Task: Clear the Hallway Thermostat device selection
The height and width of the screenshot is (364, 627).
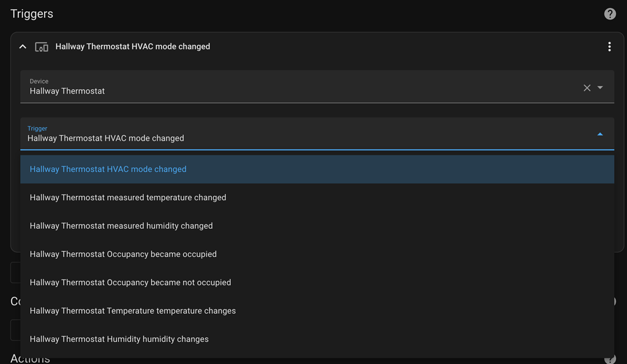Action: point(587,88)
